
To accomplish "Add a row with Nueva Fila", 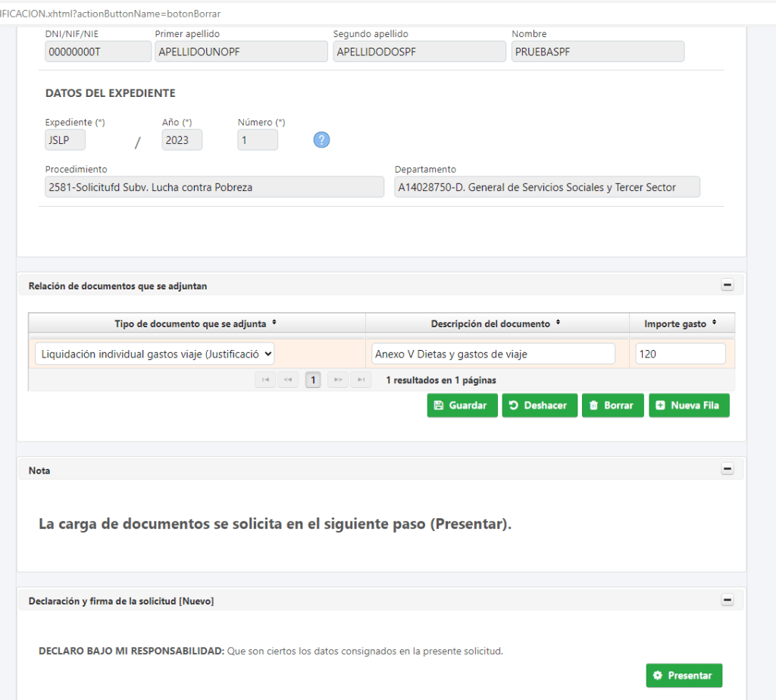I will (x=689, y=405).
